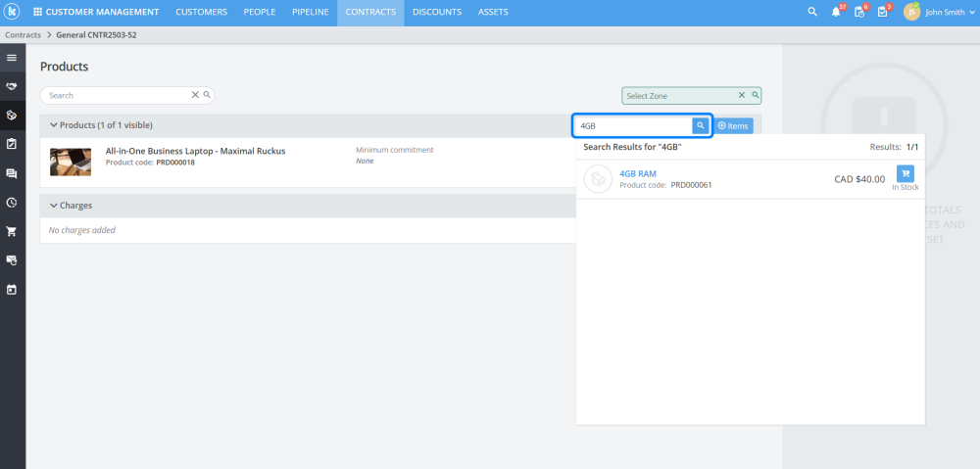The width and height of the screenshot is (980, 469).
Task: Click the General CNTR2503-52 breadcrumb
Action: (x=96, y=35)
